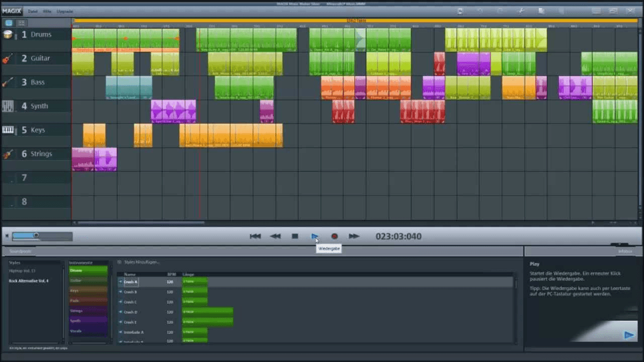
Task: Select the Rock Alternative Vol. 4 style
Action: coord(29,280)
